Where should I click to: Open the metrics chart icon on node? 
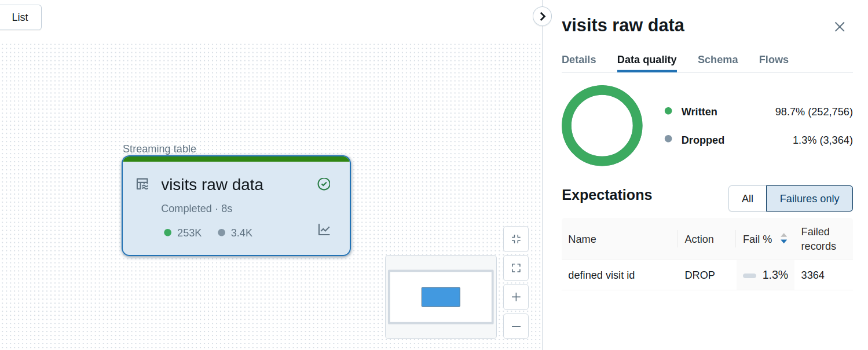(324, 230)
